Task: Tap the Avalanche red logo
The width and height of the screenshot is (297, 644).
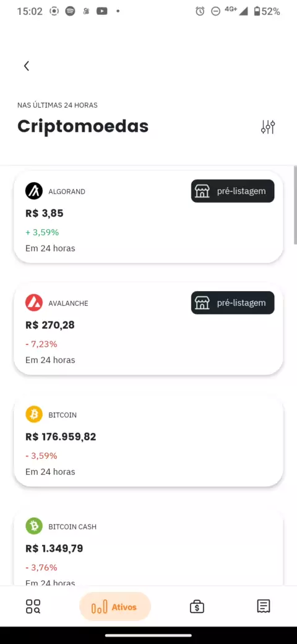Action: [x=34, y=303]
